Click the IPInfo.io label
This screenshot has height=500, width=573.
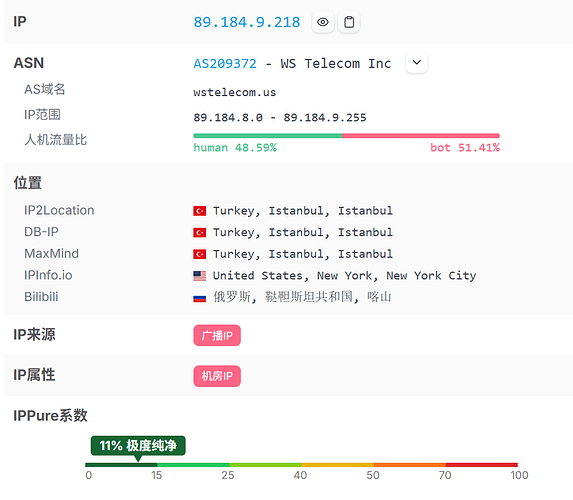click(48, 275)
